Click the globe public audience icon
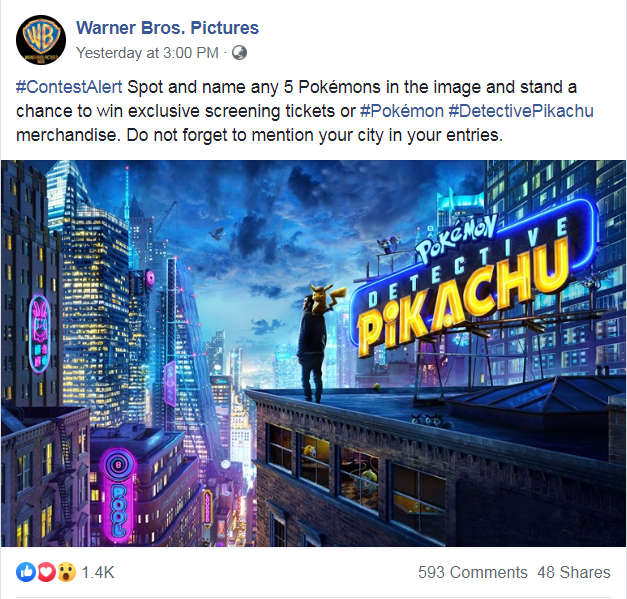Image resolution: width=627 pixels, height=599 pixels. 239,53
